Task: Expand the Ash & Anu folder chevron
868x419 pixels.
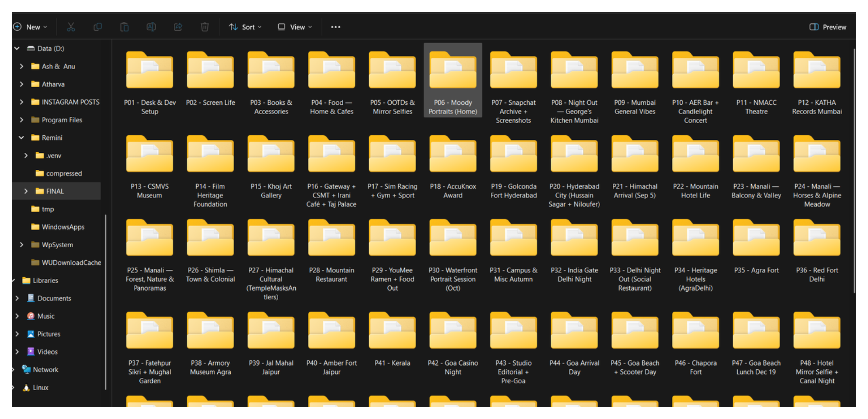Action: point(21,66)
